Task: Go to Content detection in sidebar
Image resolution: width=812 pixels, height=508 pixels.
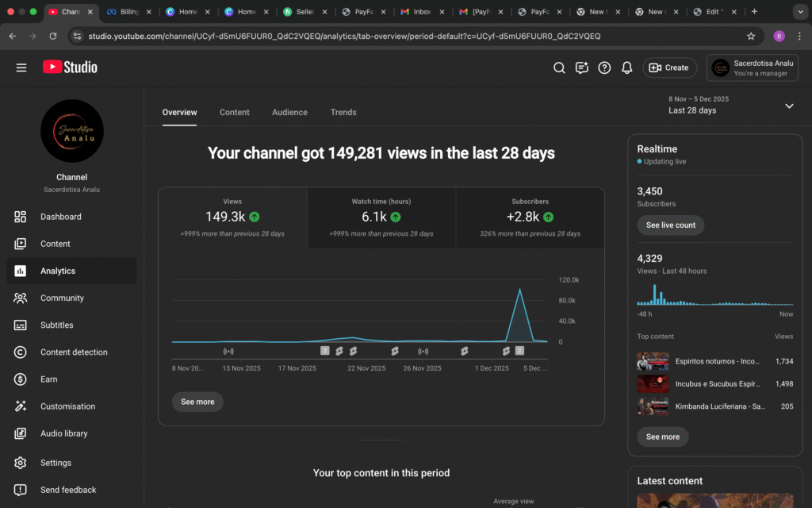Action: (x=74, y=352)
